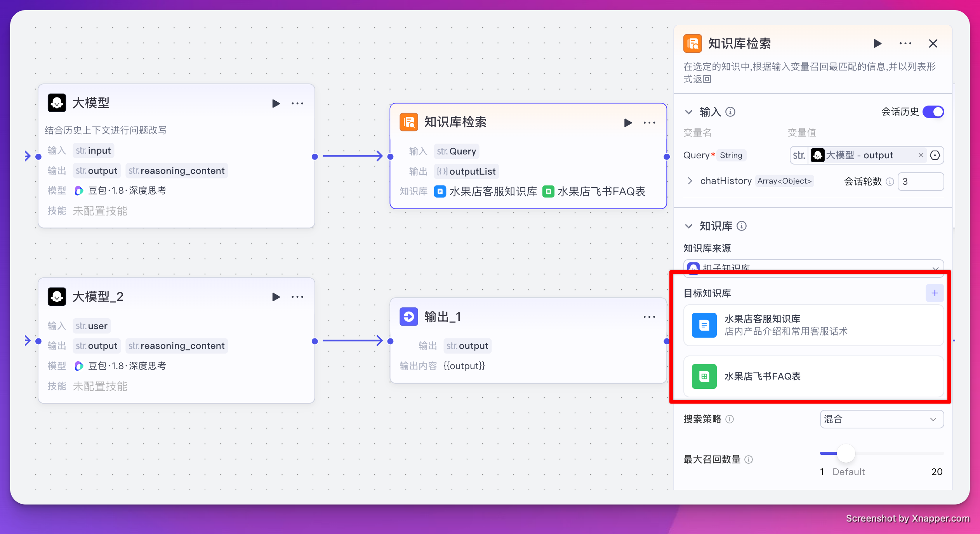Open more options on 输出_1 node
Image resolution: width=980 pixels, height=534 pixels.
(x=649, y=317)
